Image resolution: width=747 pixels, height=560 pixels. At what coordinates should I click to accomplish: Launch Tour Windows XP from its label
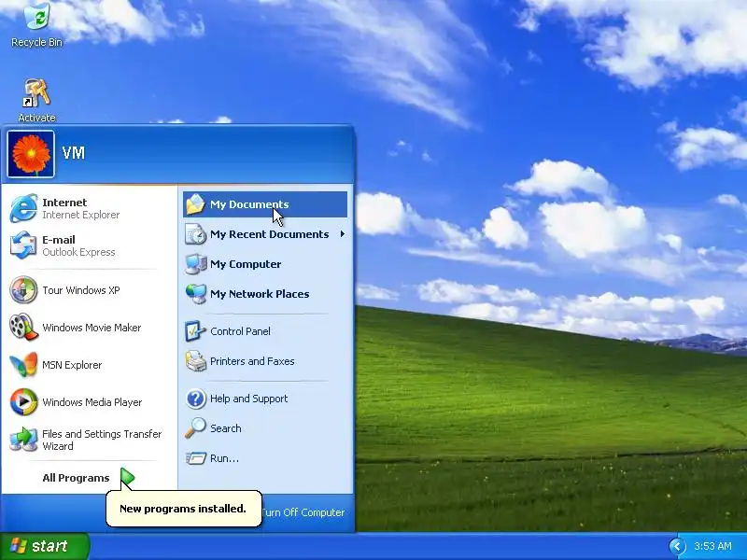point(81,290)
